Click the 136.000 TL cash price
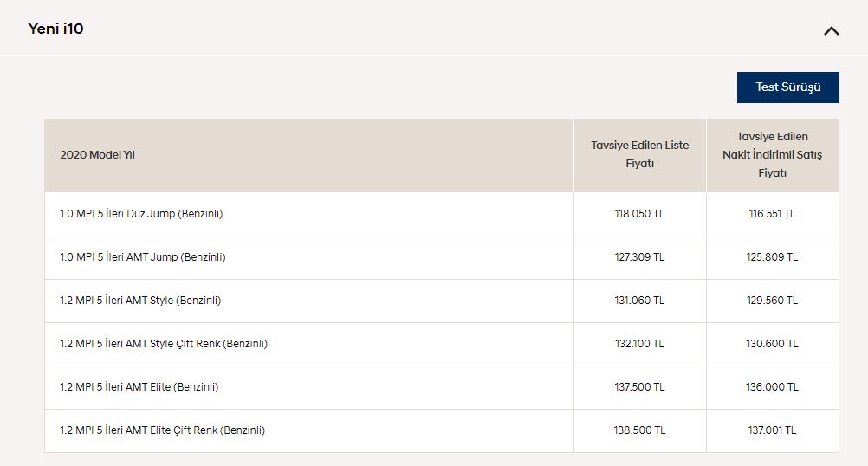 click(x=772, y=387)
